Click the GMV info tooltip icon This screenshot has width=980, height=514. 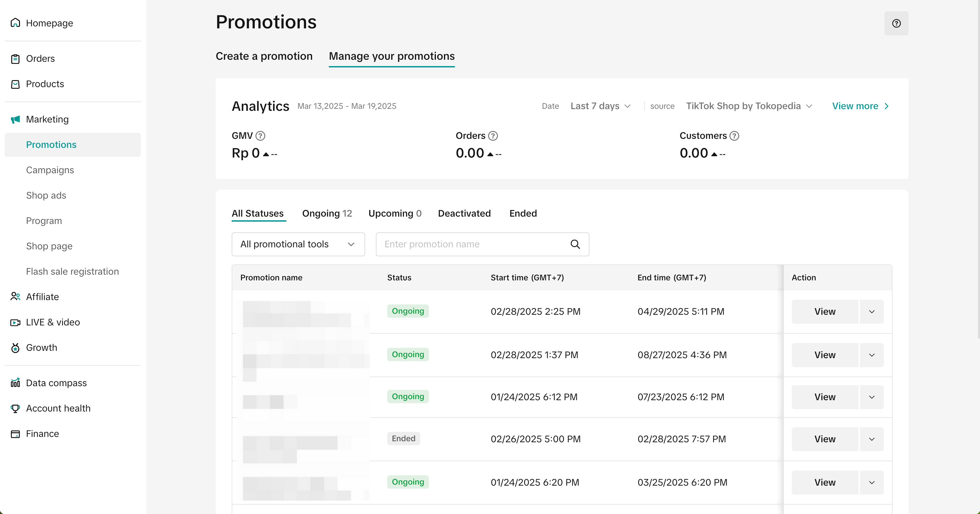click(260, 136)
